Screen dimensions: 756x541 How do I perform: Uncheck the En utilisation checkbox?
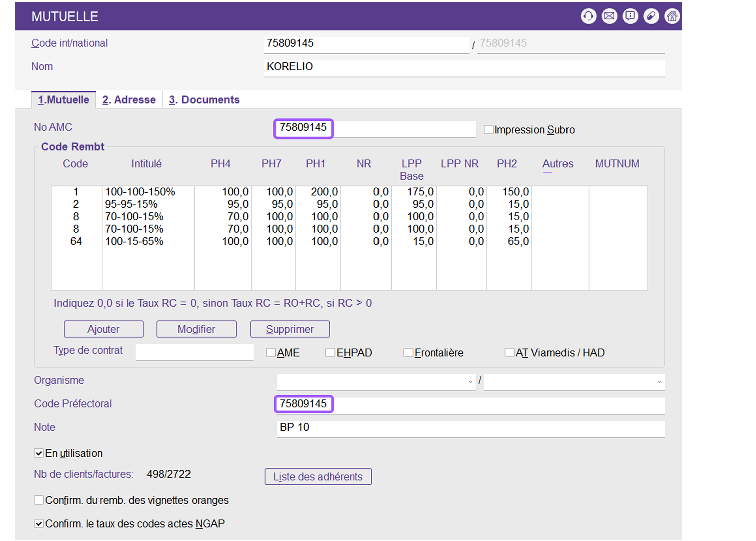click(x=39, y=453)
